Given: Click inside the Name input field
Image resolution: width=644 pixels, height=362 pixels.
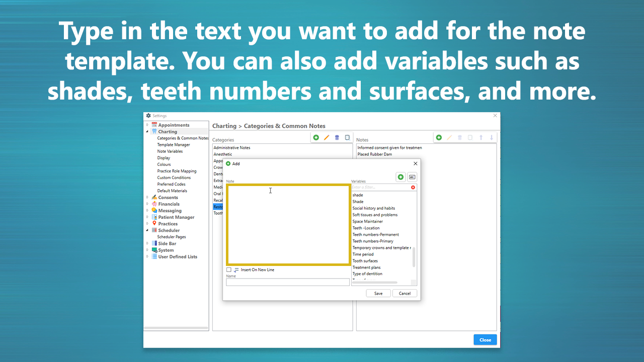Looking at the screenshot, I should coord(288,282).
